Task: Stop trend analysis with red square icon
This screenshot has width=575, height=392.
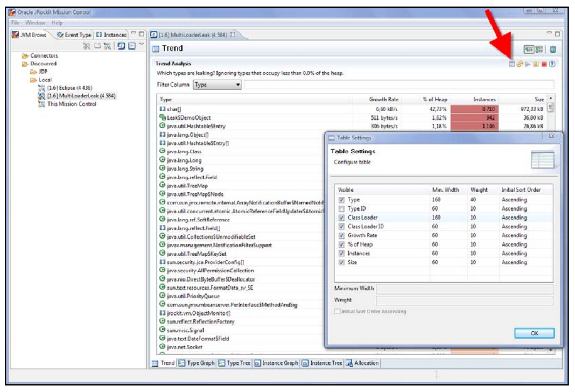Action: click(x=544, y=64)
